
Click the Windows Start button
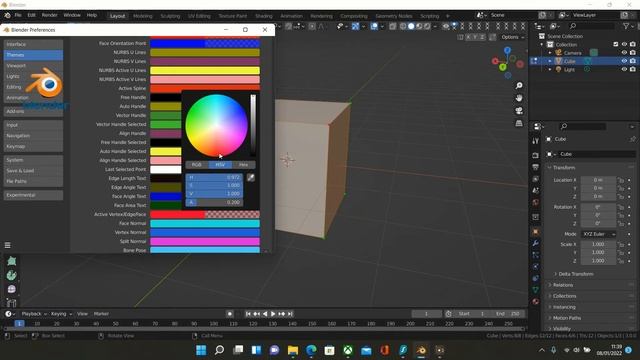(x=201, y=350)
